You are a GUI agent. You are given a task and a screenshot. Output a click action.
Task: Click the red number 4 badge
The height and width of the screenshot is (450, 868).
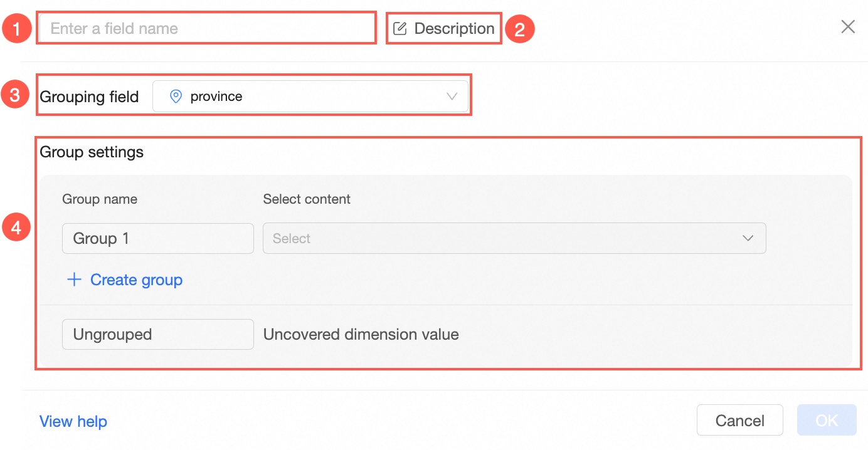[17, 228]
